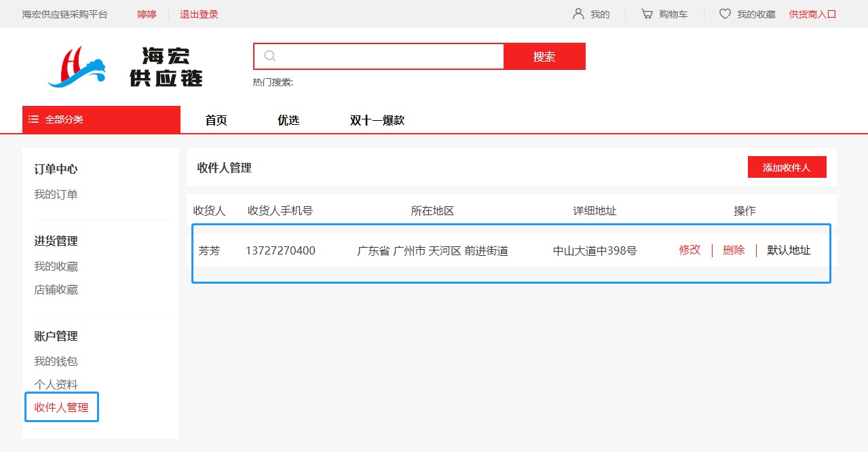The height and width of the screenshot is (452, 868).
Task: Open the 优选 tab
Action: coord(288,120)
